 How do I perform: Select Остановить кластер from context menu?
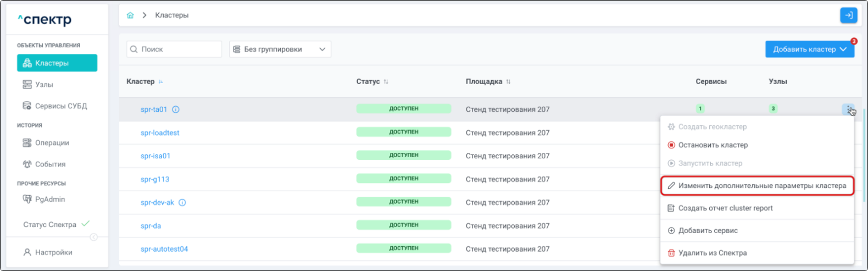pyautogui.click(x=713, y=145)
